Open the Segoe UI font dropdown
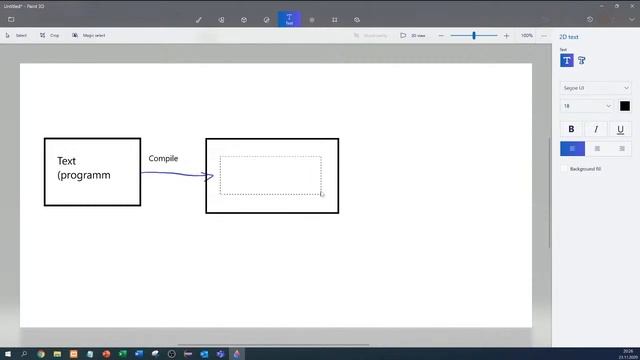This screenshot has width=640, height=360. click(596, 88)
